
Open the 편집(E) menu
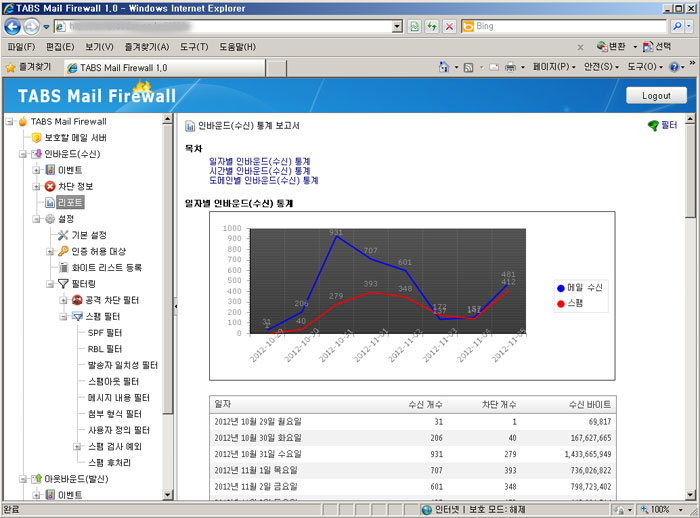click(60, 47)
